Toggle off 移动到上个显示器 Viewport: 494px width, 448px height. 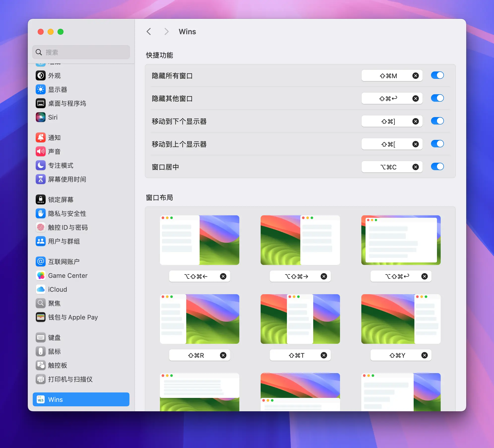click(x=437, y=144)
